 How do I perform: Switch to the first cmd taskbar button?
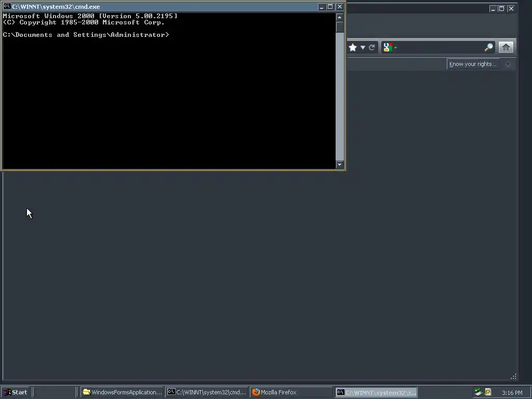click(207, 392)
